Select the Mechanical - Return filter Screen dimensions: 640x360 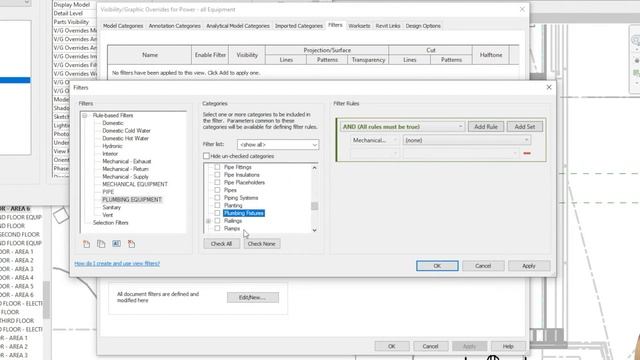coord(126,169)
